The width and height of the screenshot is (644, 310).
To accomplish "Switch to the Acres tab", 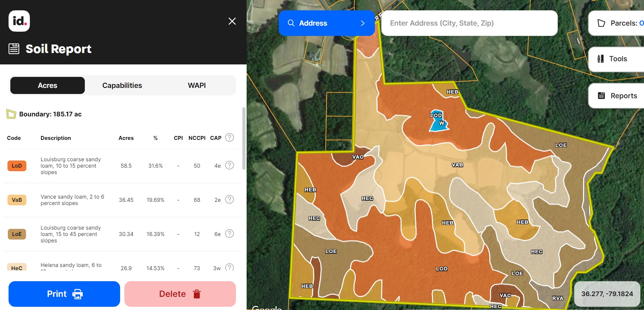I will tap(47, 85).
